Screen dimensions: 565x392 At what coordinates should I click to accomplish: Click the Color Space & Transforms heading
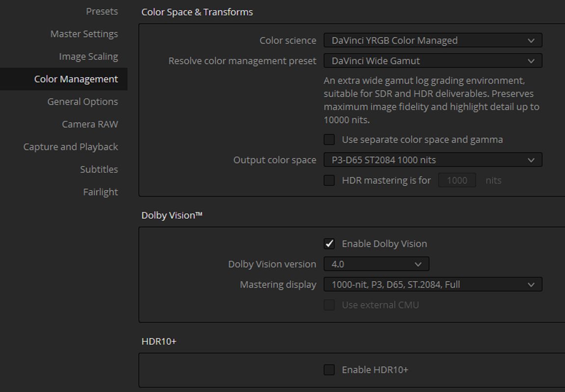(197, 12)
